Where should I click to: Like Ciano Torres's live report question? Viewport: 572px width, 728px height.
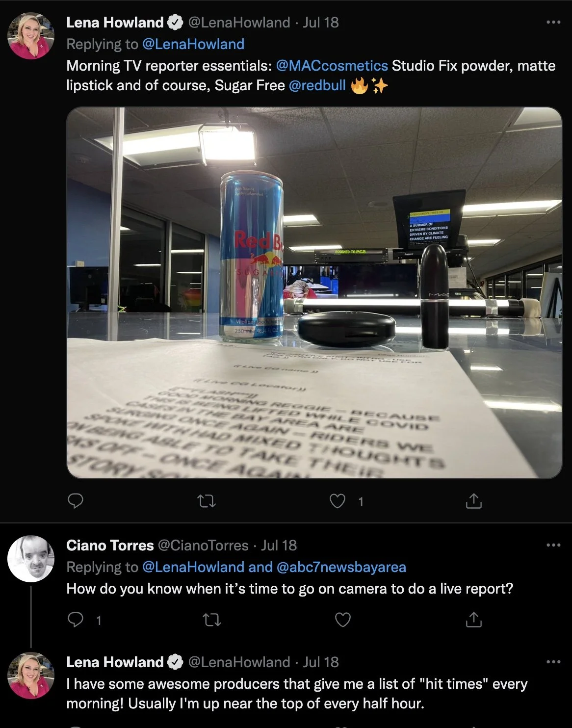click(x=342, y=620)
